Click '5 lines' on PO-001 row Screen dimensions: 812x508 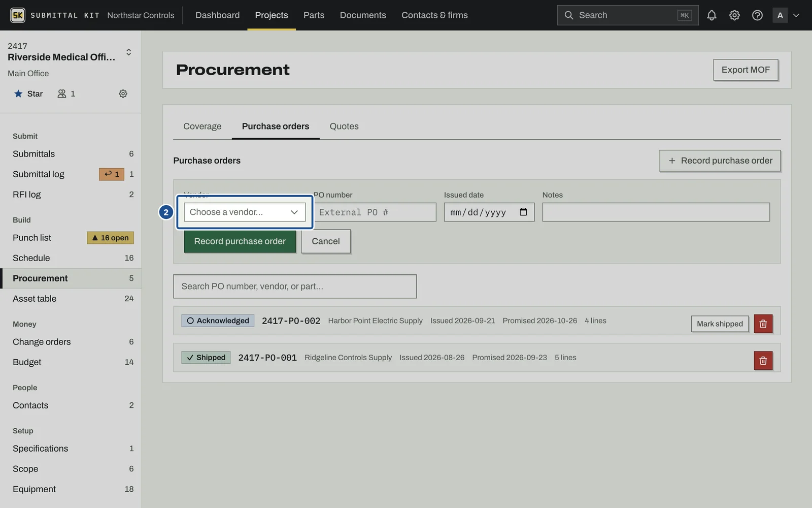click(x=565, y=358)
